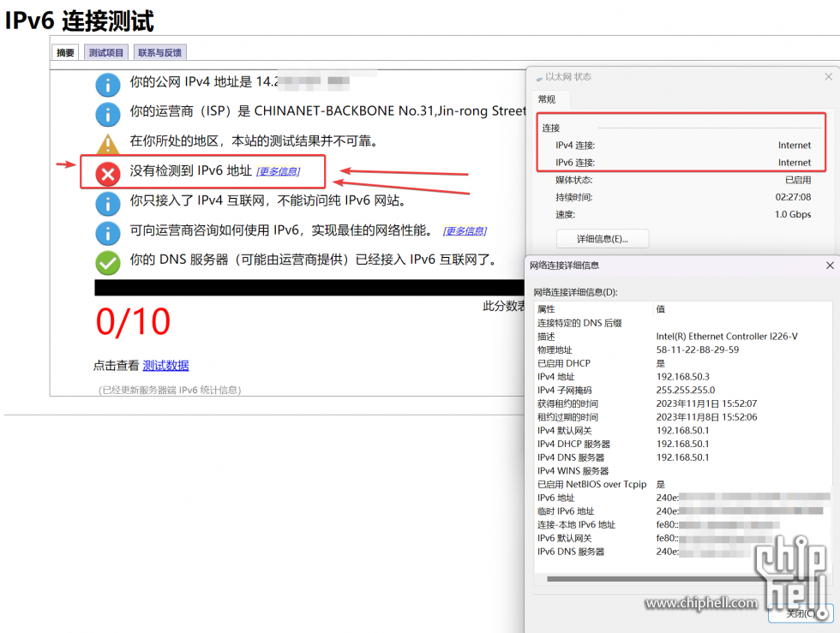The height and width of the screenshot is (633, 840).
Task: Select the 连接特定的 DNS 后缀 row
Action: pos(683,323)
